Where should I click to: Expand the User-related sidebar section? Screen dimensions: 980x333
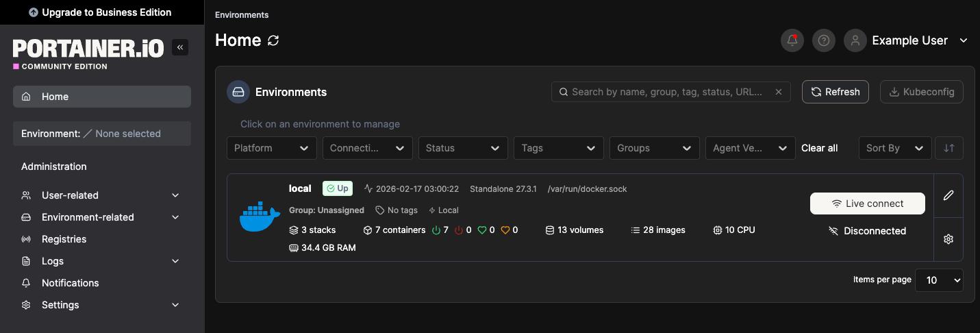(x=101, y=195)
